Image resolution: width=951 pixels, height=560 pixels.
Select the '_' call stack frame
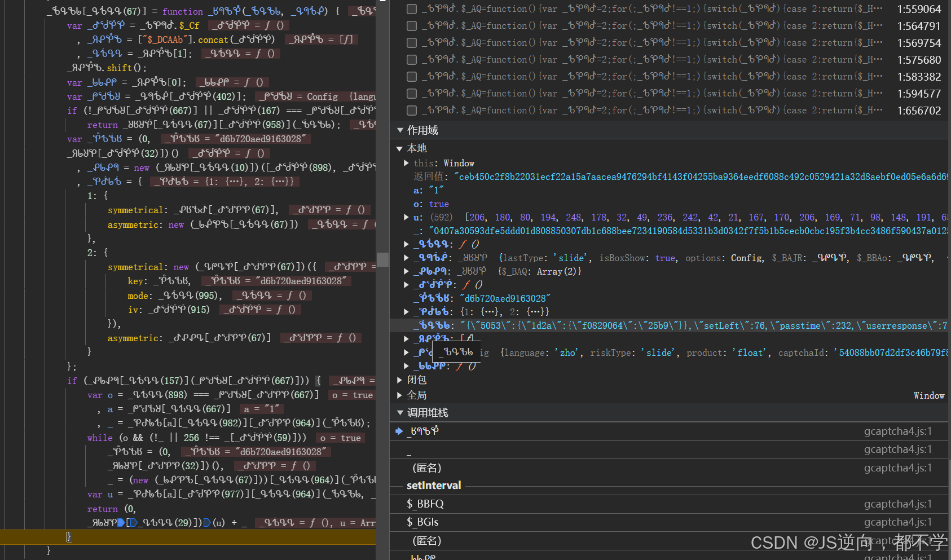pos(668,449)
